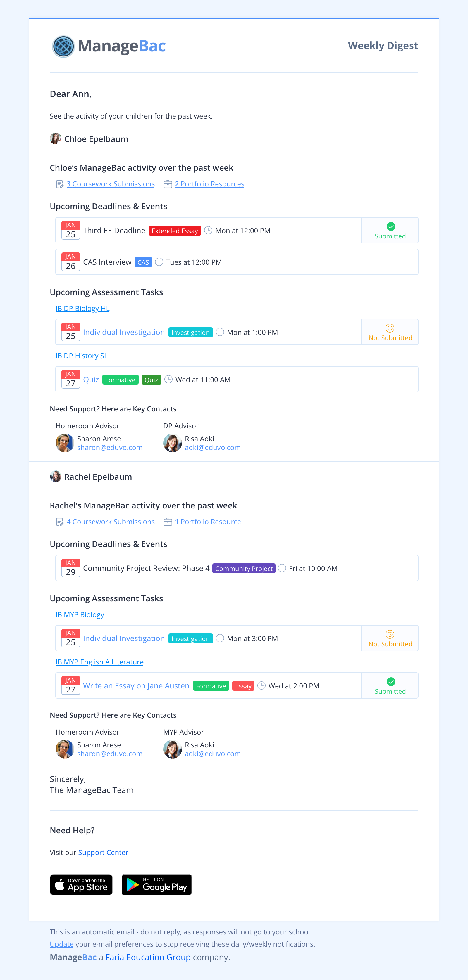Click the clock icon next to Tues at 12:00 PM
The height and width of the screenshot is (980, 468).
click(x=159, y=262)
